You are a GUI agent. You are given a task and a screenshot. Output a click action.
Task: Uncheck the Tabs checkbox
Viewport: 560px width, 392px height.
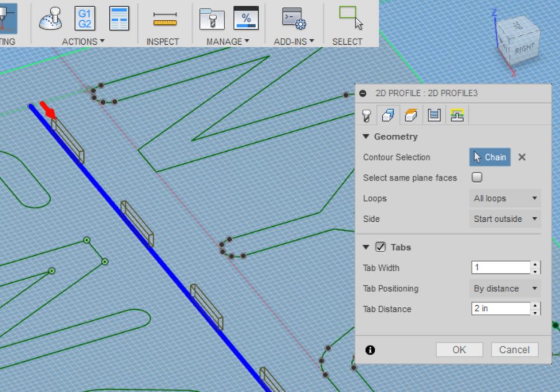[x=380, y=247]
